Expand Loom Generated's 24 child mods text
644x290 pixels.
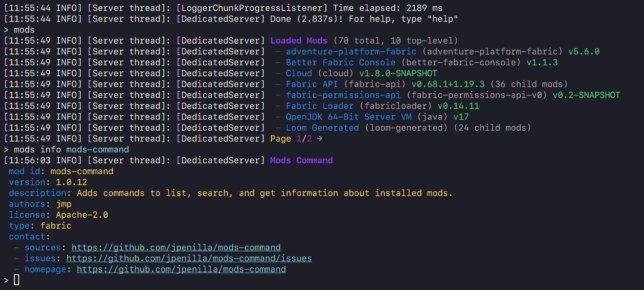[492, 128]
